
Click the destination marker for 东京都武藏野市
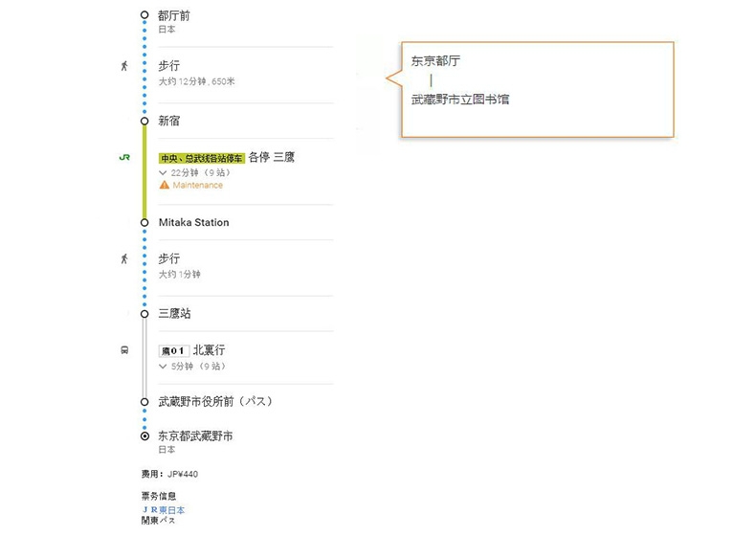coord(145,436)
